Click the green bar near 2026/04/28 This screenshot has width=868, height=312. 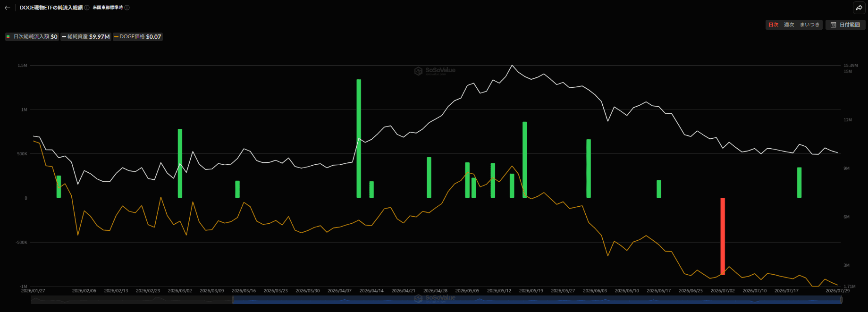coord(429,177)
